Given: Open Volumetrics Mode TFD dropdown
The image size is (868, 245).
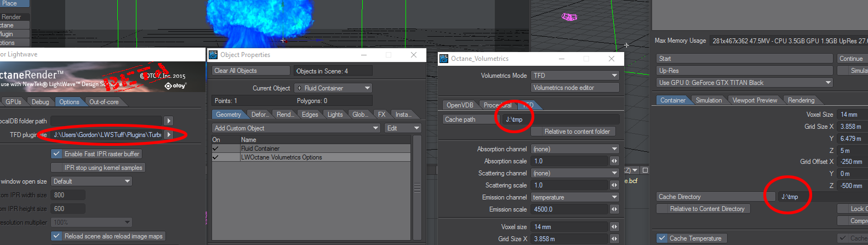Looking at the screenshot, I should coord(575,76).
